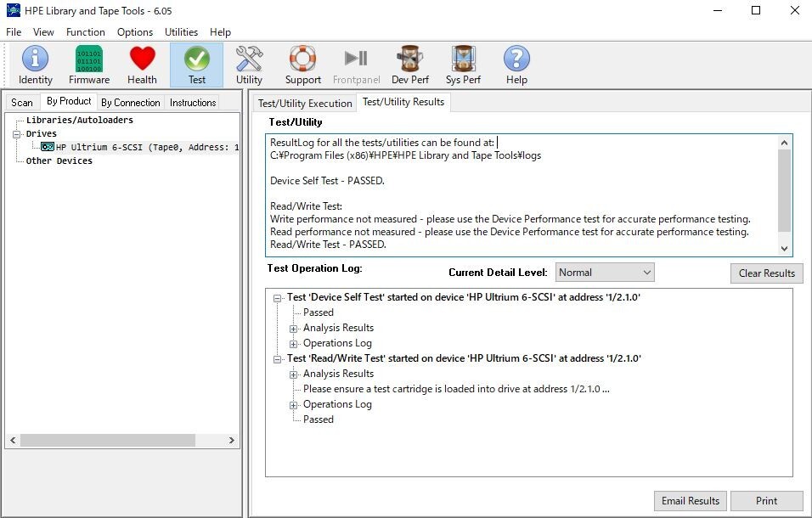Select Libraries/Autoloaders in device tree
This screenshot has width=812, height=518.
80,120
